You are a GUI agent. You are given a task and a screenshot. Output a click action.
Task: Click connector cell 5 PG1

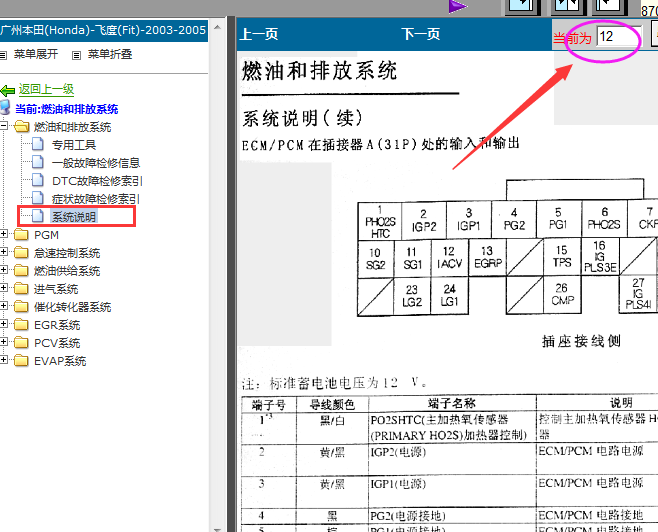tap(559, 219)
